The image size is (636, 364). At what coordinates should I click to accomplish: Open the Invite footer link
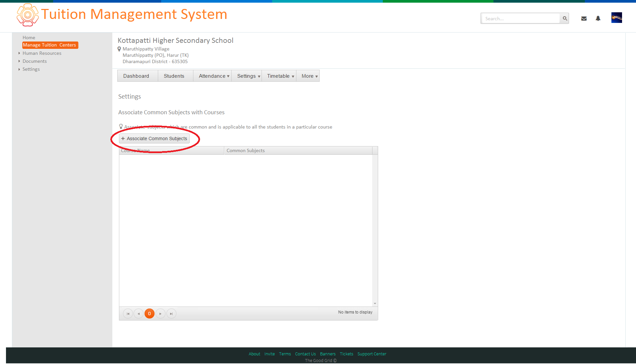click(269, 354)
